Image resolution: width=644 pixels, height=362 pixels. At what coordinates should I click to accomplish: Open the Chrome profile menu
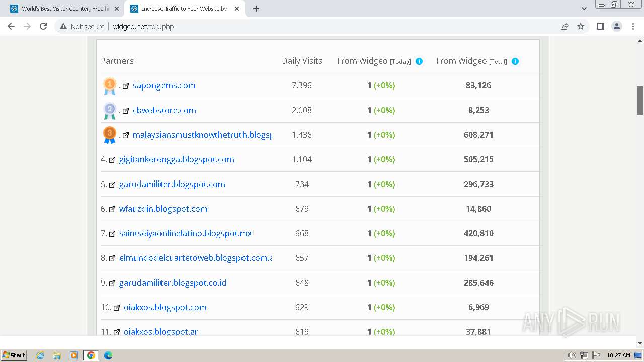617,26
